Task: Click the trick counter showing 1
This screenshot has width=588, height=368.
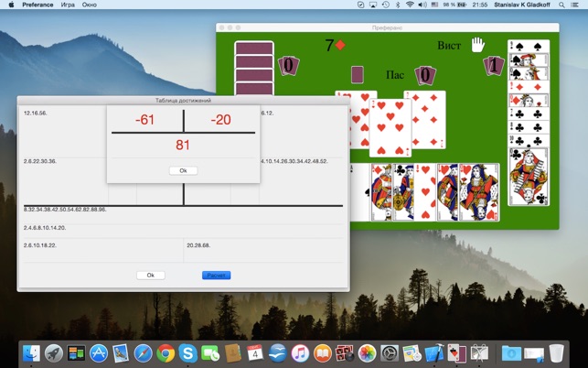Action: 494,66
